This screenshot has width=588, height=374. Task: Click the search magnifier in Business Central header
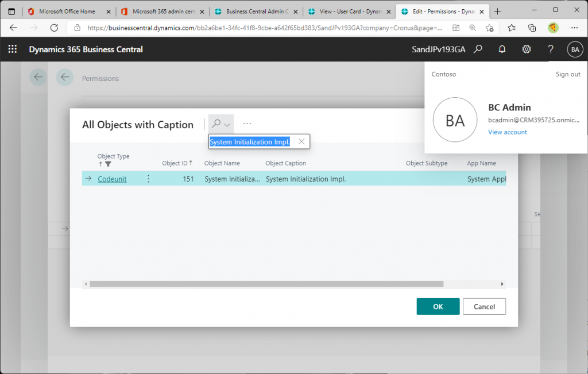coord(478,49)
